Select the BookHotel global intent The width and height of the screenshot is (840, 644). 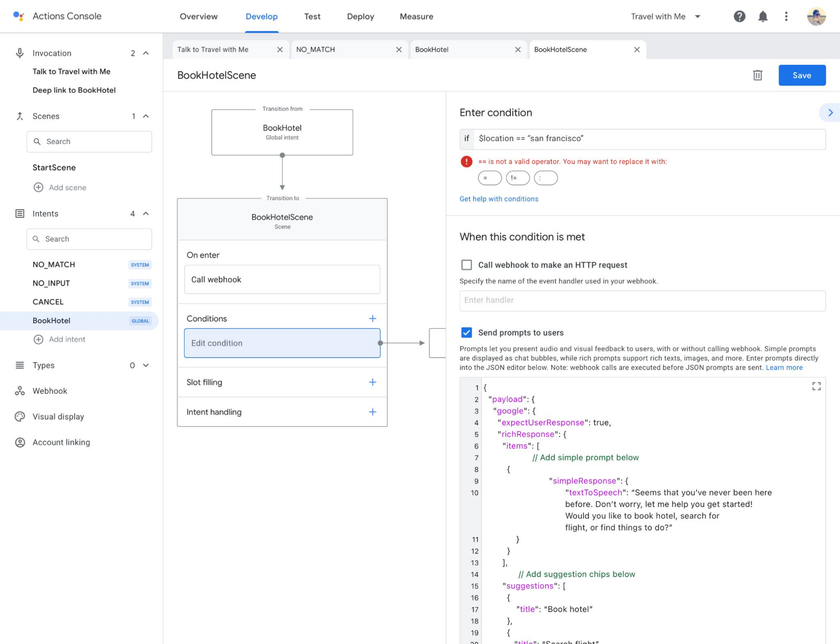[x=79, y=320]
